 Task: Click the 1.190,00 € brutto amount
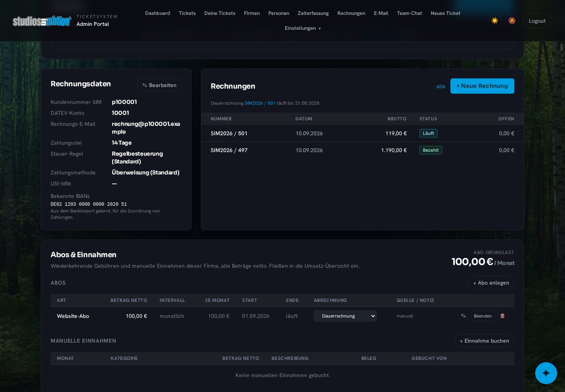click(394, 150)
